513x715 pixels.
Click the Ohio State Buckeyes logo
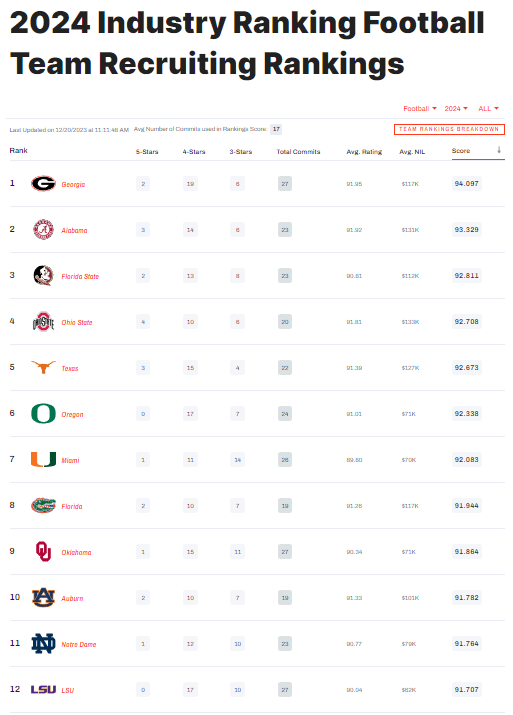click(43, 321)
